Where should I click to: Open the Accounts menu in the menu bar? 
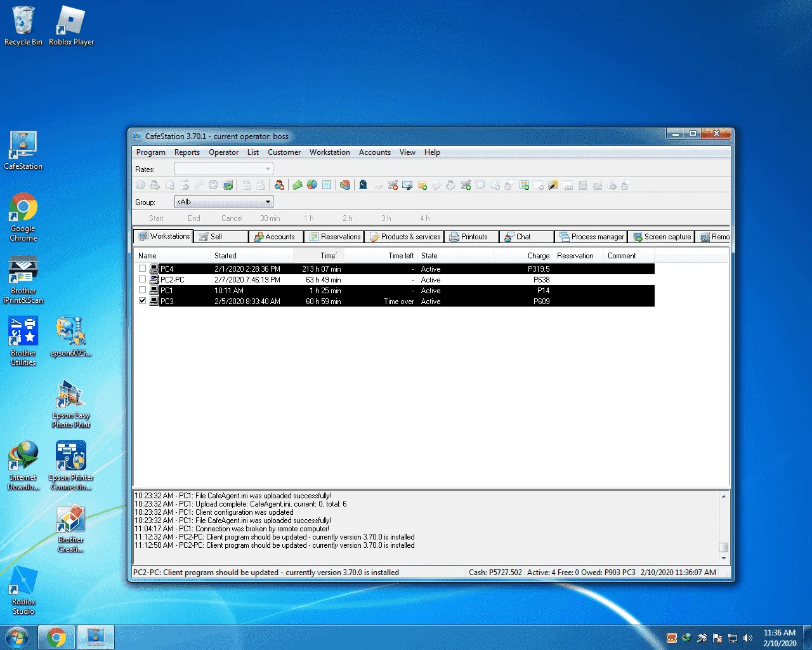click(375, 152)
